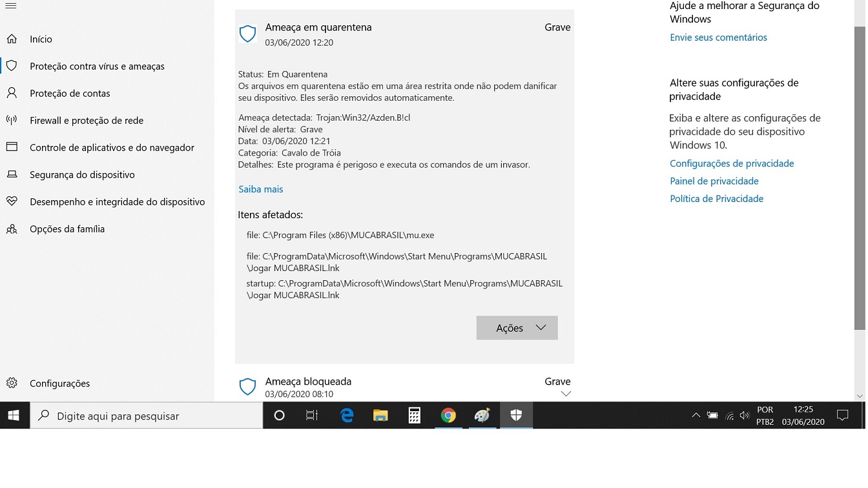
Task: Open Desempenho e integridade heart icon
Action: click(x=12, y=201)
